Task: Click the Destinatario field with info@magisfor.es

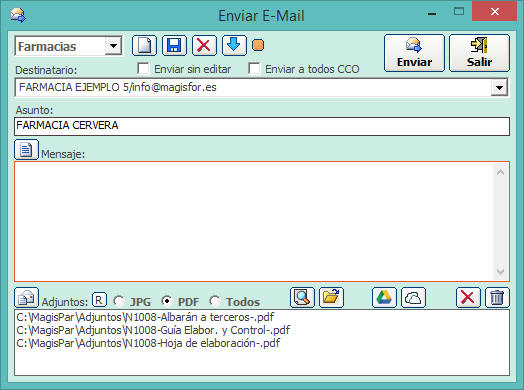Action: (x=253, y=88)
